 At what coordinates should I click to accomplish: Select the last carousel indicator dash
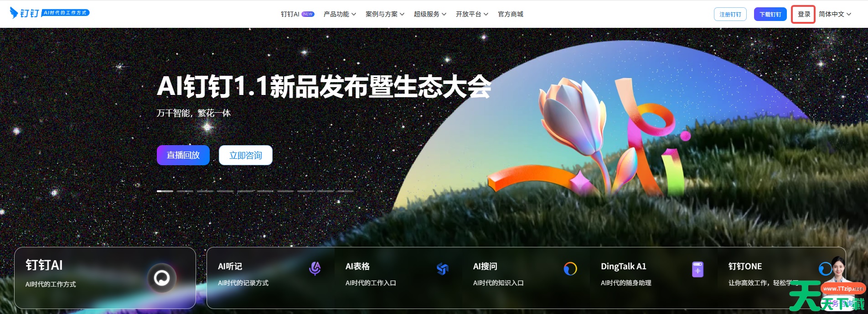click(x=346, y=191)
